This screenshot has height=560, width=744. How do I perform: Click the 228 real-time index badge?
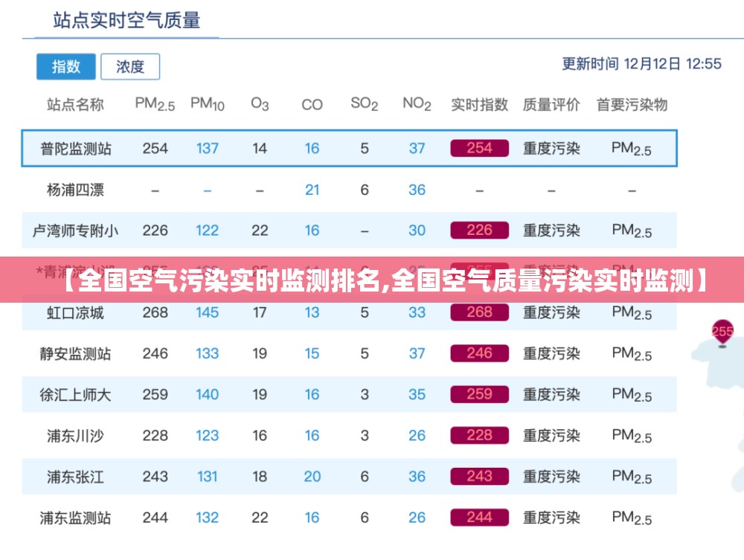pyautogui.click(x=479, y=435)
